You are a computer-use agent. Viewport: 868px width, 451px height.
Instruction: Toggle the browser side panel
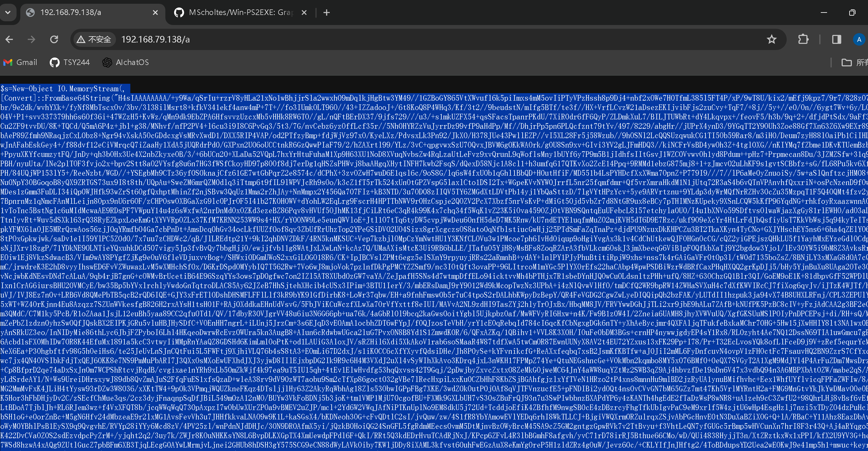[836, 39]
